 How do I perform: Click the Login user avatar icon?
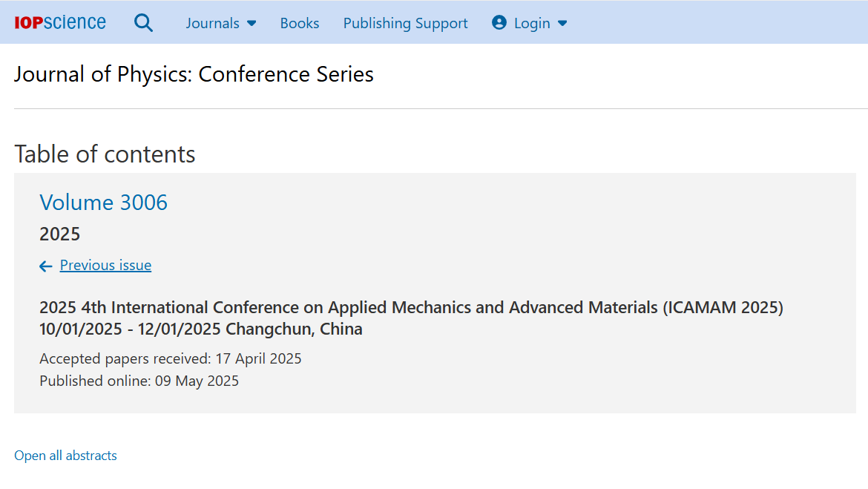click(499, 23)
